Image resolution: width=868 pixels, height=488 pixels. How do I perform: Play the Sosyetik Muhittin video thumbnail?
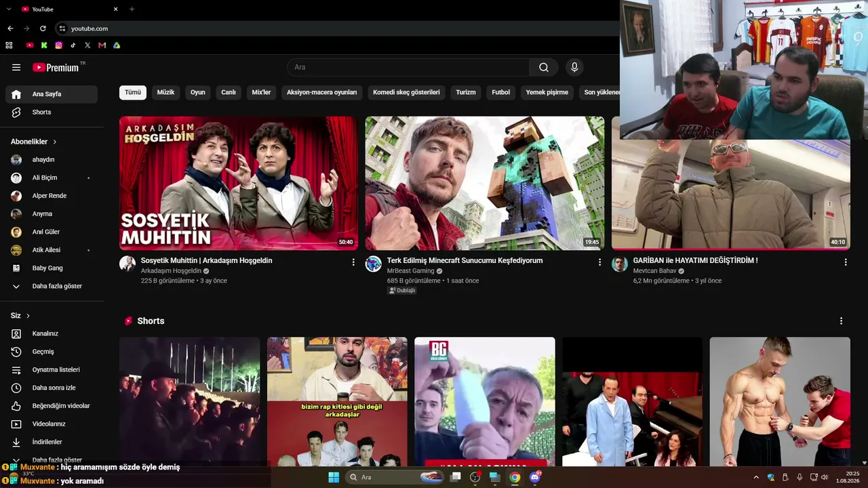tap(239, 183)
